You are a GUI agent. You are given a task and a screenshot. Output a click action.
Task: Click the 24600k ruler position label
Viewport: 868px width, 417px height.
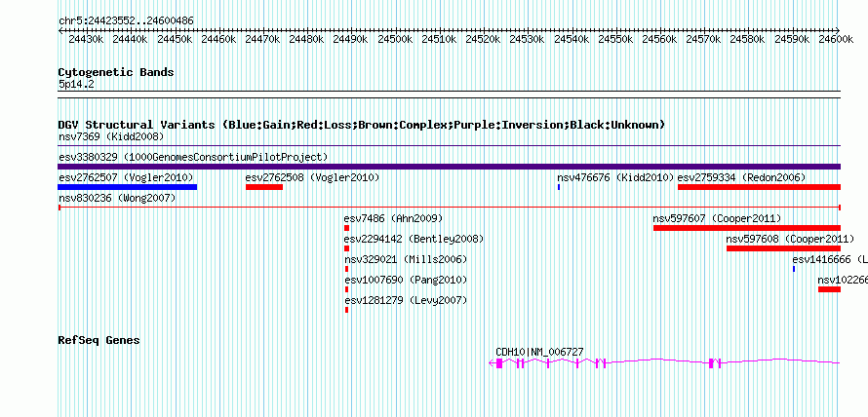(x=837, y=39)
